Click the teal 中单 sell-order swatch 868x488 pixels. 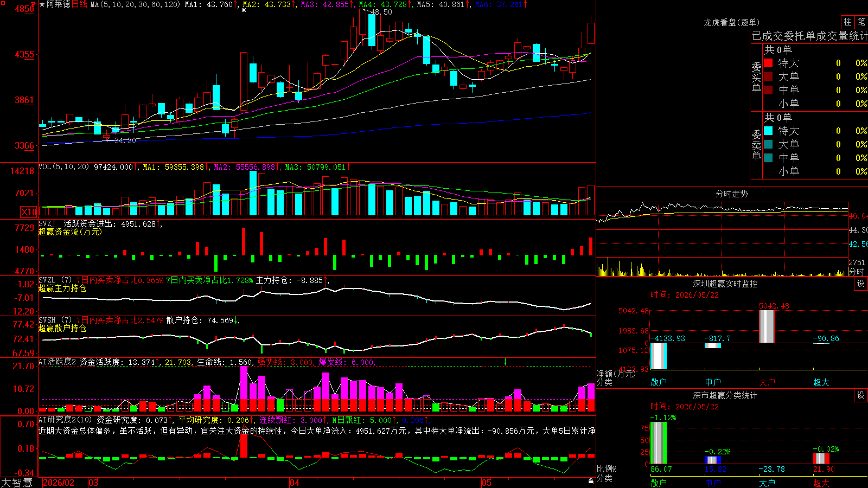pos(768,158)
